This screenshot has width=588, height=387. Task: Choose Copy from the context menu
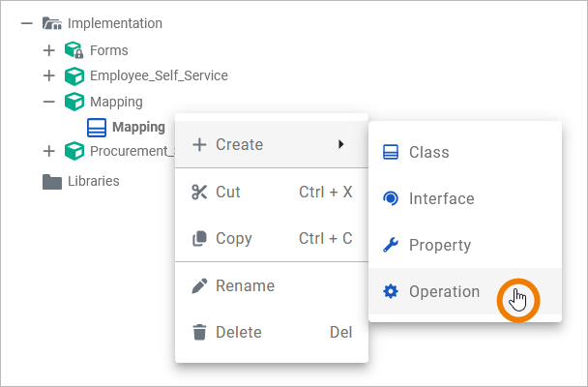[234, 238]
